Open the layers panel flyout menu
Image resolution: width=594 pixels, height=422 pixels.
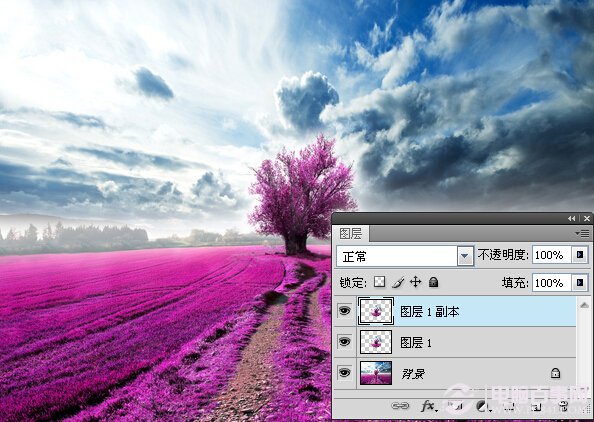[x=582, y=233]
